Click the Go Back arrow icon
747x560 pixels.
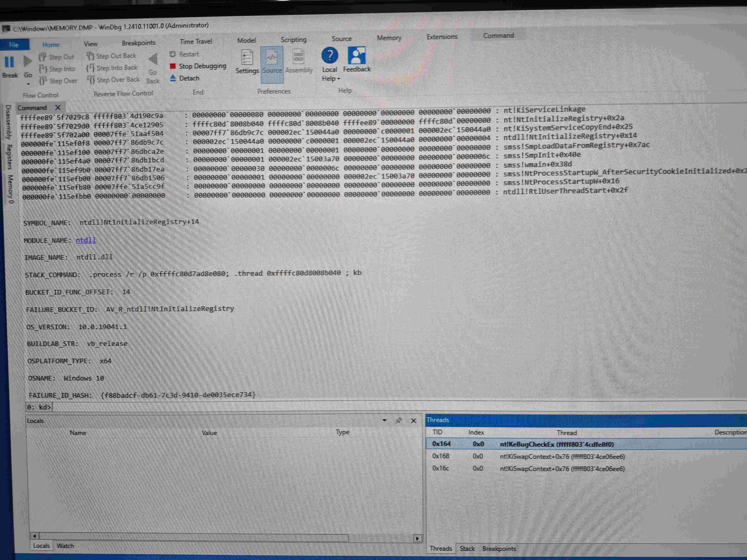(x=153, y=59)
